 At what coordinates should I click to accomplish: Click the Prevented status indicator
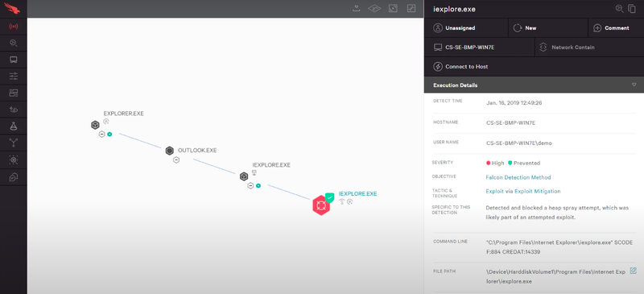click(524, 163)
